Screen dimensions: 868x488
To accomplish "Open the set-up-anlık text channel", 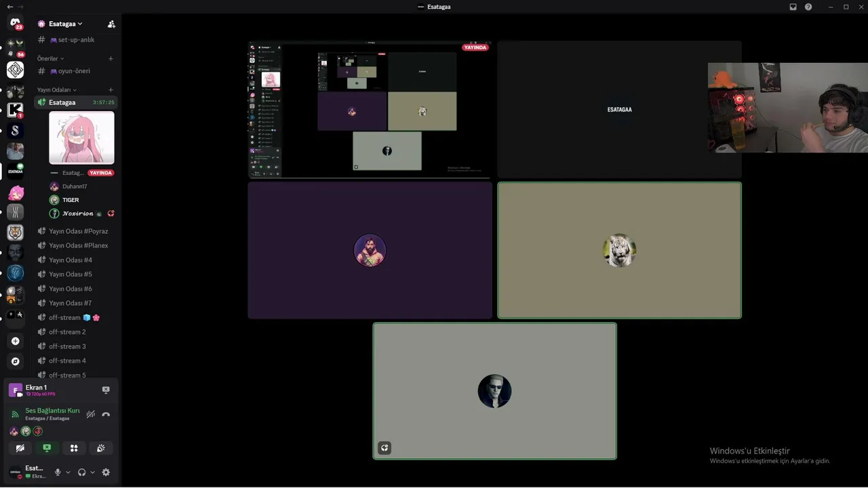I will coord(76,39).
